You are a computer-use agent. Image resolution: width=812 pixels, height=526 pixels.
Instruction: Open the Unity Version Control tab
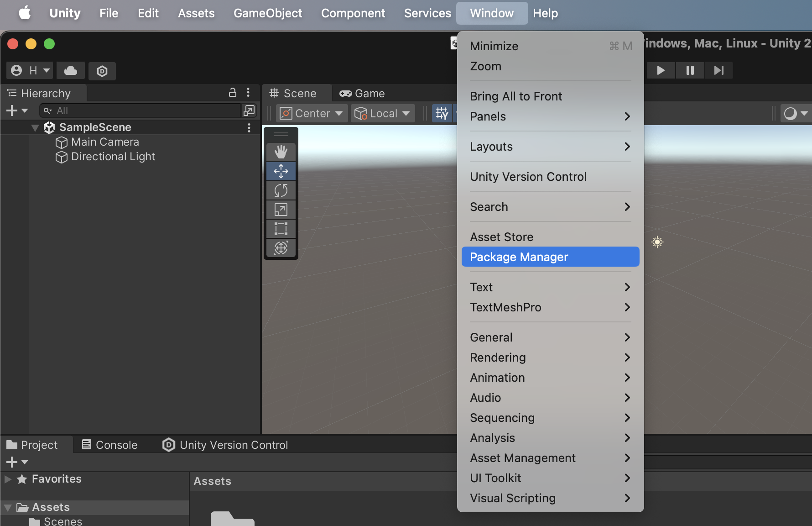click(x=225, y=445)
